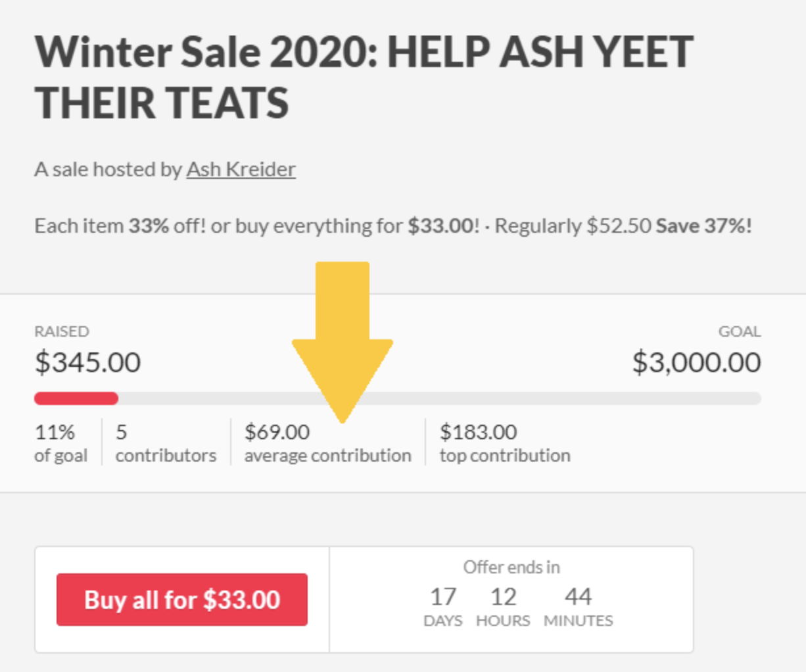Viewport: 806px width, 672px height.
Task: Click the GOAL label
Action: click(x=740, y=331)
